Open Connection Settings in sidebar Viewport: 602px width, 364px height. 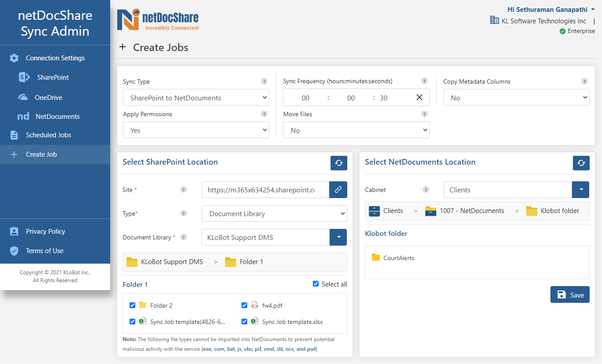[55, 58]
